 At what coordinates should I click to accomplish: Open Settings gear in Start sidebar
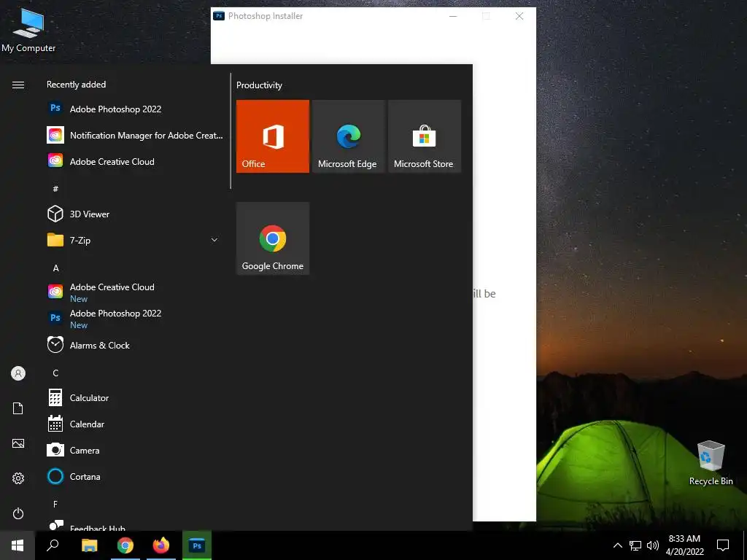point(18,478)
